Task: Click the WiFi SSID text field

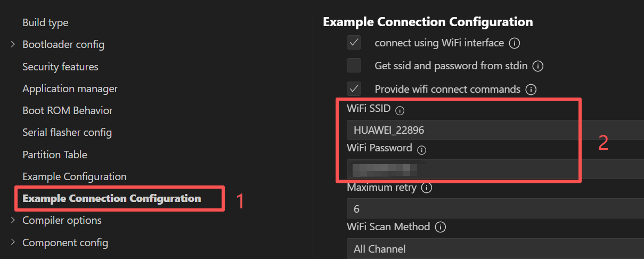Action: [x=495, y=129]
